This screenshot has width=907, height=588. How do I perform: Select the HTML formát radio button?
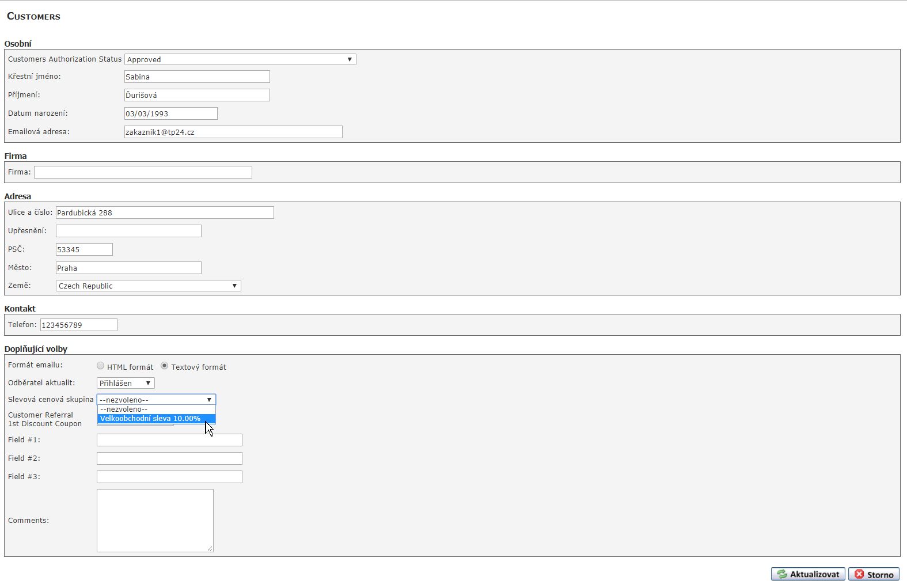101,366
